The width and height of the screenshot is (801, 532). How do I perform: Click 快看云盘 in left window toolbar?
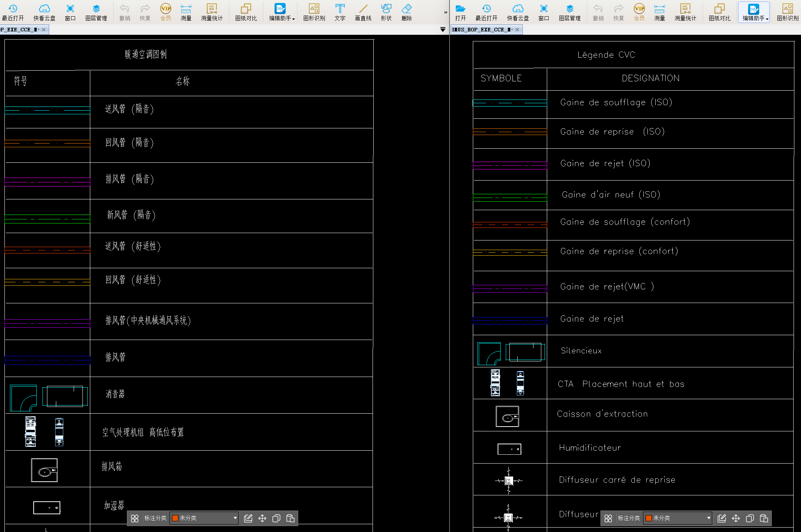[44, 12]
